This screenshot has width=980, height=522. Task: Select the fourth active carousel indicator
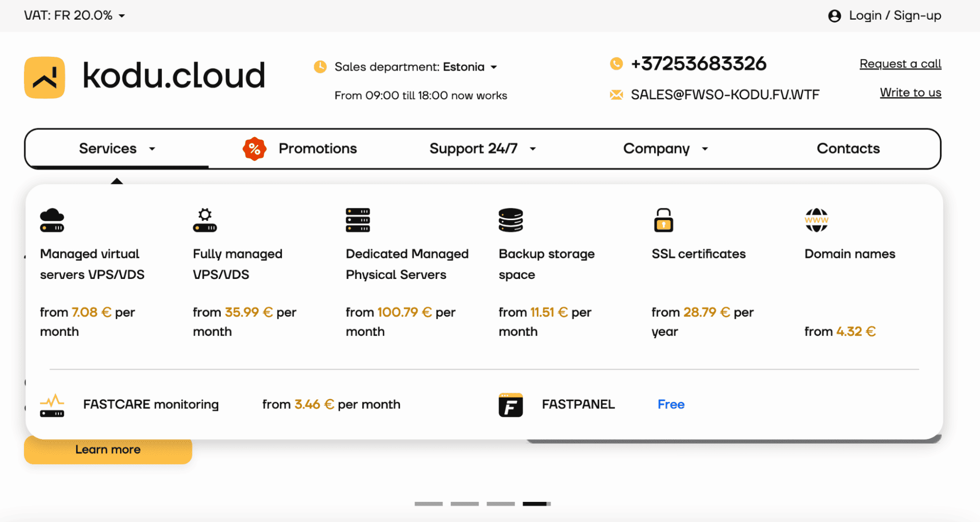(x=537, y=504)
